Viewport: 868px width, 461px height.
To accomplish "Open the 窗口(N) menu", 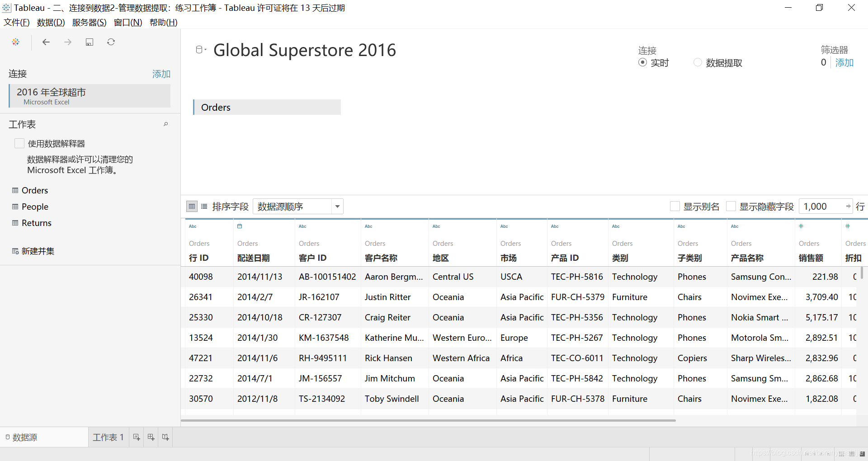I will [128, 22].
